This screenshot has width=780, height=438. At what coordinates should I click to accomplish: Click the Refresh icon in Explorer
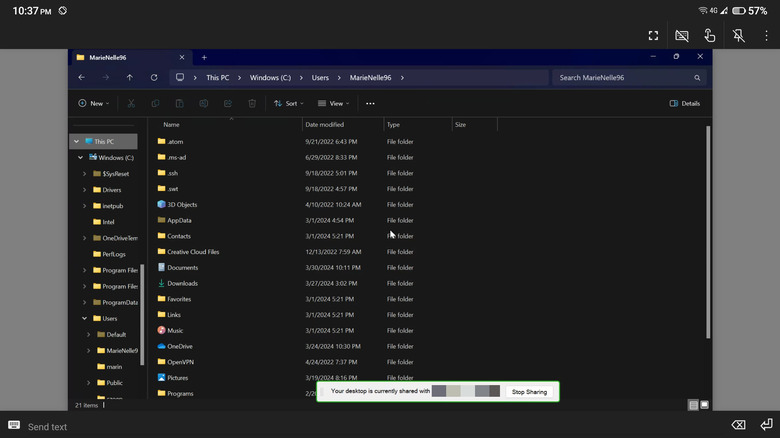point(154,77)
